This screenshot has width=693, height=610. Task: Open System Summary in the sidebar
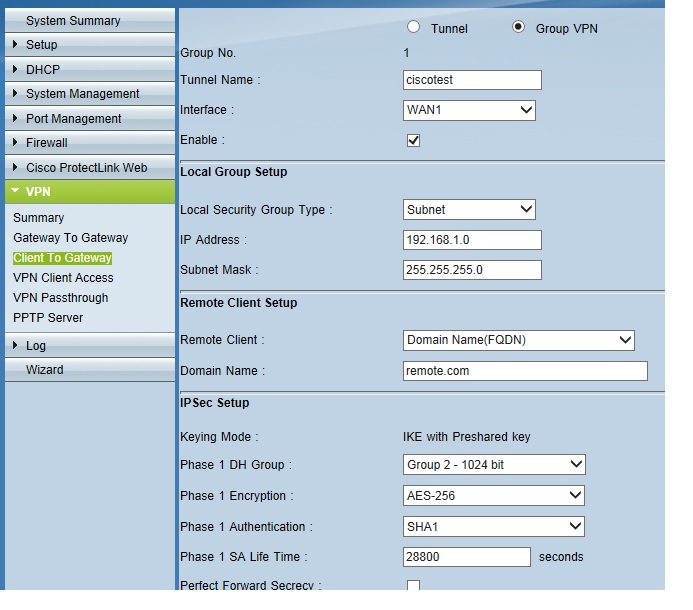(x=90, y=20)
